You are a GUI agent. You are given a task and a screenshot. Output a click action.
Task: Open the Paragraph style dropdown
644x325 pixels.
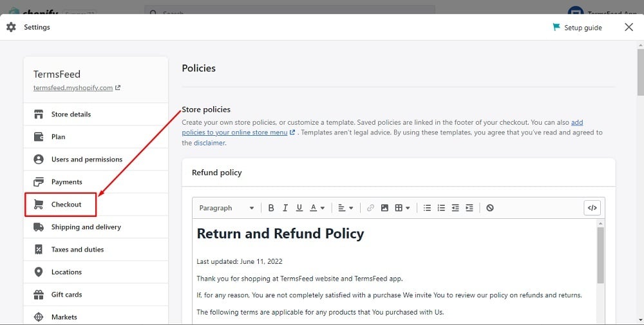click(226, 208)
